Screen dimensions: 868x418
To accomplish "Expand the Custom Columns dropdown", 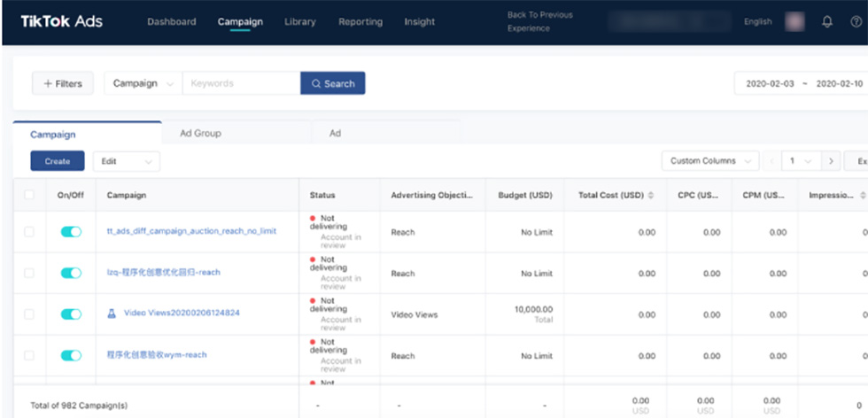I will pos(709,161).
